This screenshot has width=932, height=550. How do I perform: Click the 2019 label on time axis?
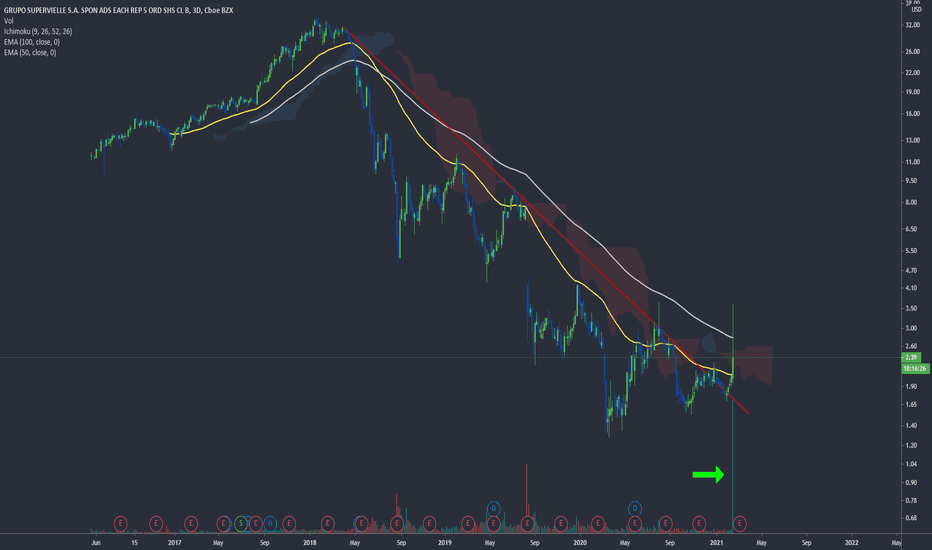[x=445, y=542]
